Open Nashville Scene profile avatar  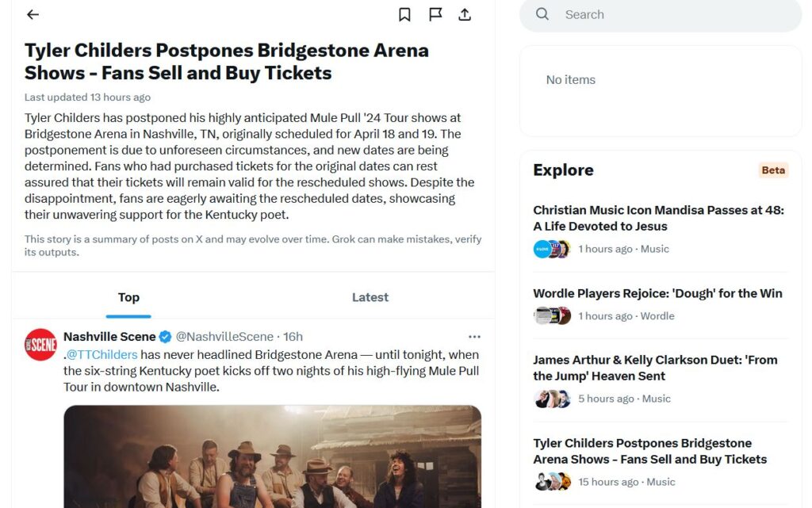40,345
